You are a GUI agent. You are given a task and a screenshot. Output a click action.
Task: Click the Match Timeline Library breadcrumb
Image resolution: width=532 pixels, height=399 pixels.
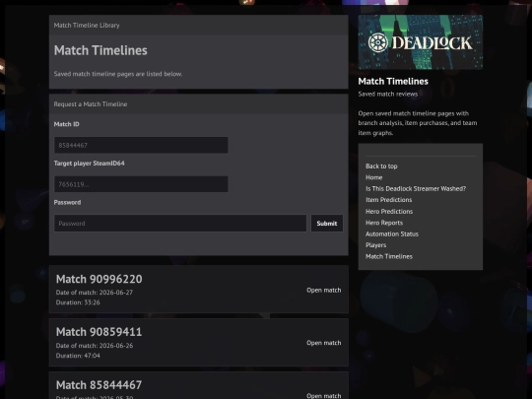click(x=87, y=25)
